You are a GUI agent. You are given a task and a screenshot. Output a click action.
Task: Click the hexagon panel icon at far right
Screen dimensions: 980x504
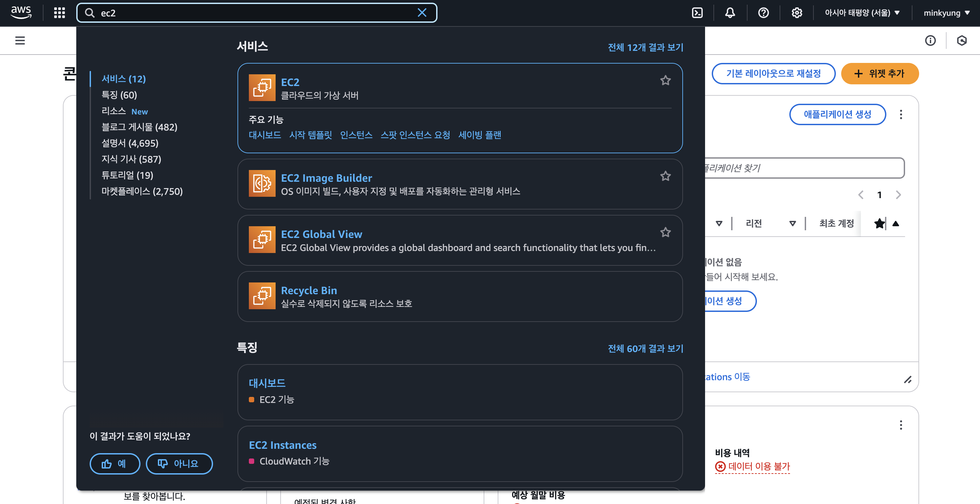(962, 40)
